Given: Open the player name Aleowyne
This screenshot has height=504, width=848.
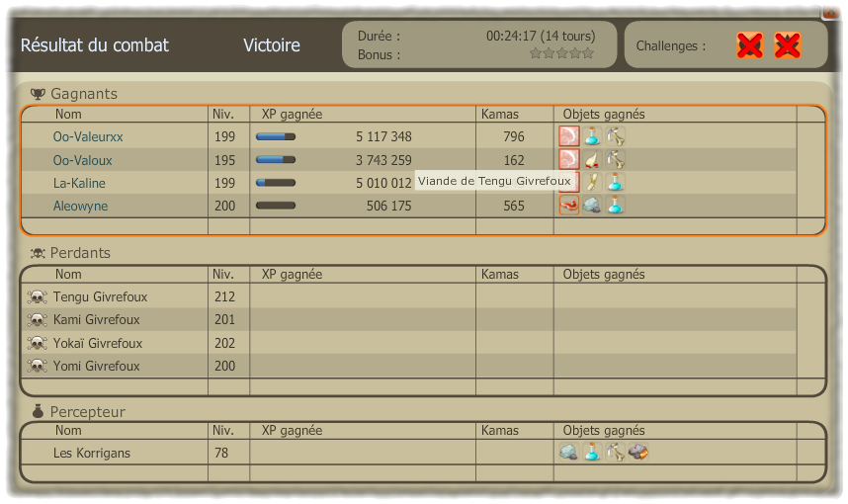Looking at the screenshot, I should click(80, 206).
